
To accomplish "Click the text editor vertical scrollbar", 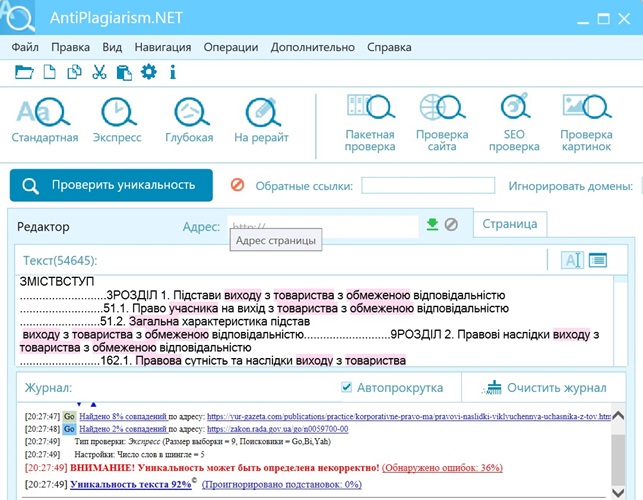I will coord(620,320).
